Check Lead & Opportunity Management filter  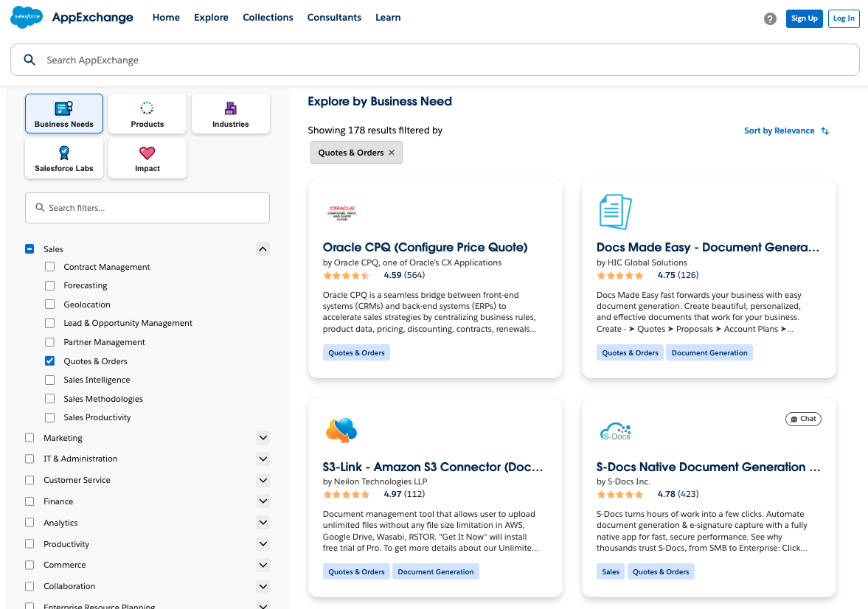click(x=50, y=324)
